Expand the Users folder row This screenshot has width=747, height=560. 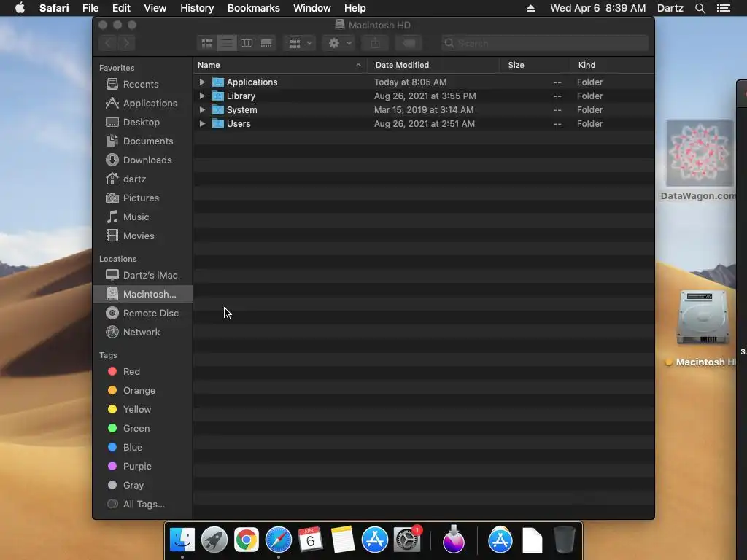point(202,123)
